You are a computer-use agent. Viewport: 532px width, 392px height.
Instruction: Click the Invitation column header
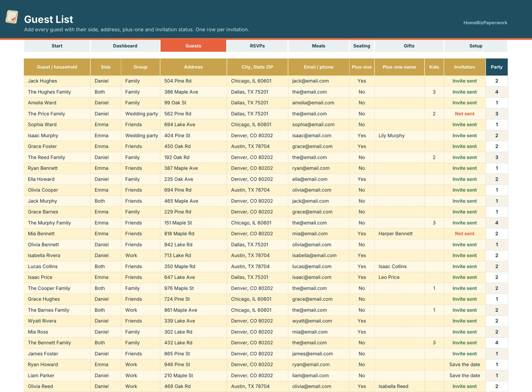tap(465, 67)
